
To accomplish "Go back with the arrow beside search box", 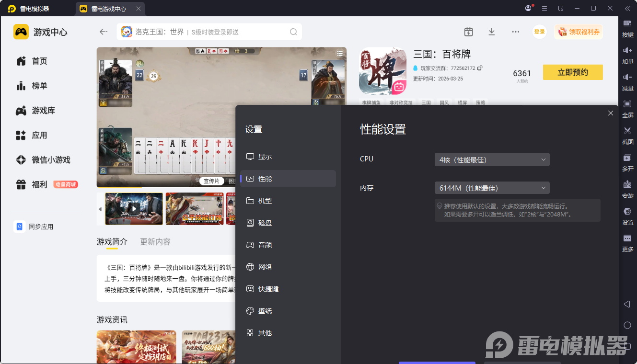I will (x=103, y=32).
